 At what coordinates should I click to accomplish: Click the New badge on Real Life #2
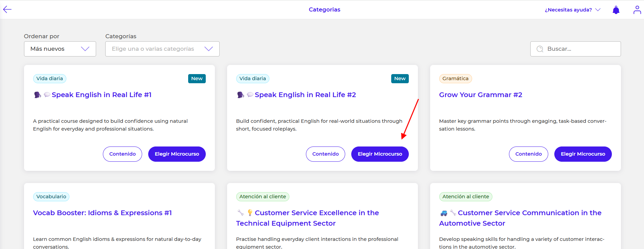pyautogui.click(x=400, y=78)
